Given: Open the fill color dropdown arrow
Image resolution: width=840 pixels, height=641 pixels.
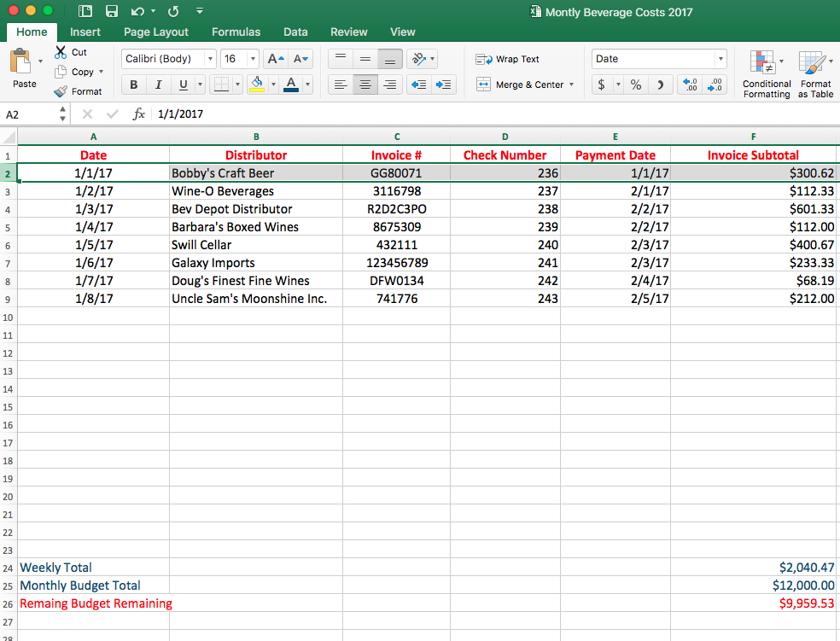Looking at the screenshot, I should click(x=273, y=84).
